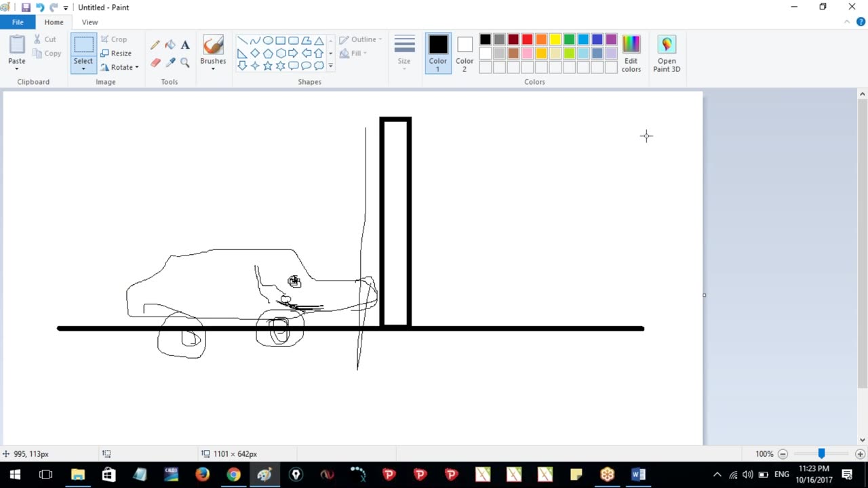Image resolution: width=868 pixels, height=488 pixels.
Task: Pick the Five-point star shape
Action: [x=268, y=66]
